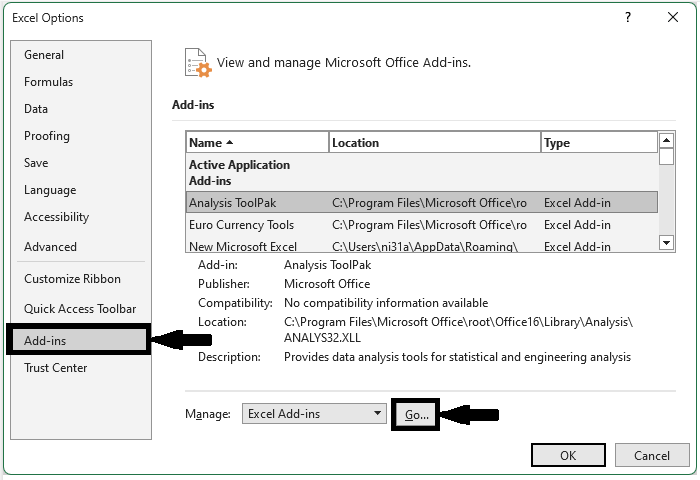Open the Proofing settings category

47,136
